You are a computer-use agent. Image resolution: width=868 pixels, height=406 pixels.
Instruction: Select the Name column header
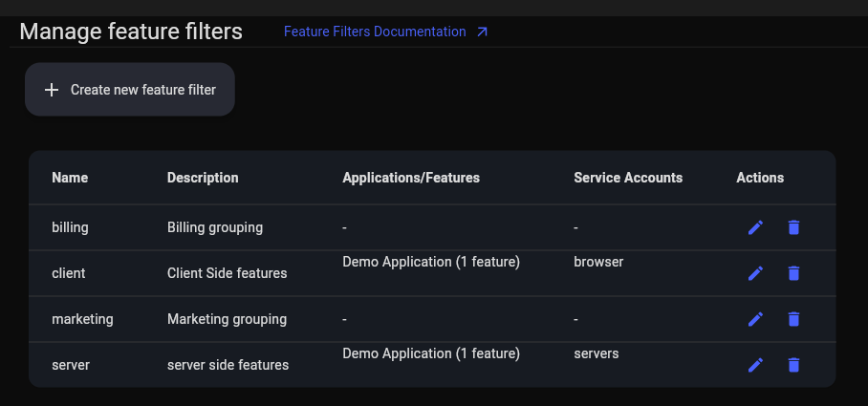70,178
